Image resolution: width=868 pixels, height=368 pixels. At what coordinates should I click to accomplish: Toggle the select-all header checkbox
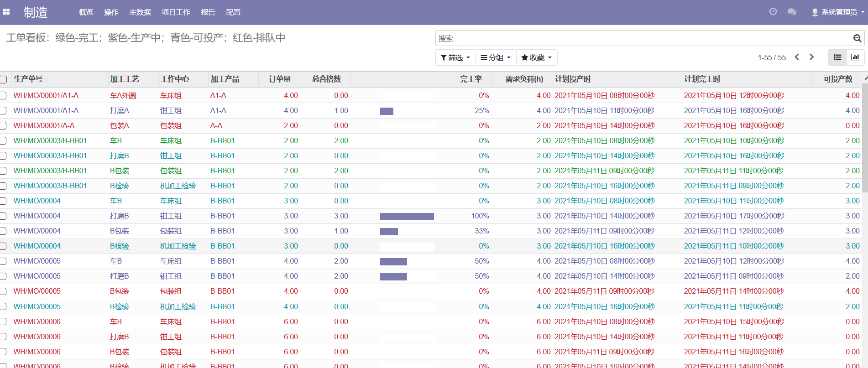click(4, 79)
